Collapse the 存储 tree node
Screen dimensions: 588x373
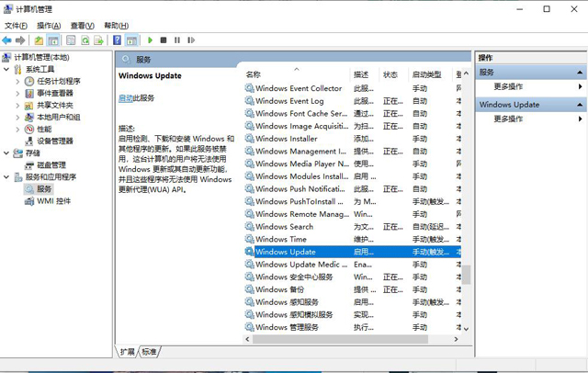point(6,153)
